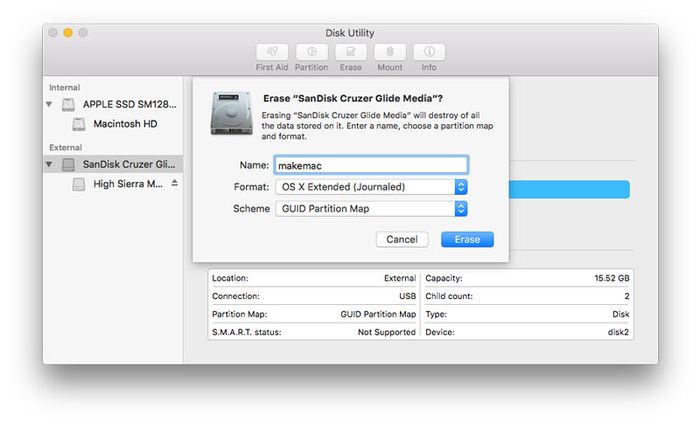
Task: Click the yellow minimize window button
Action: tap(68, 33)
